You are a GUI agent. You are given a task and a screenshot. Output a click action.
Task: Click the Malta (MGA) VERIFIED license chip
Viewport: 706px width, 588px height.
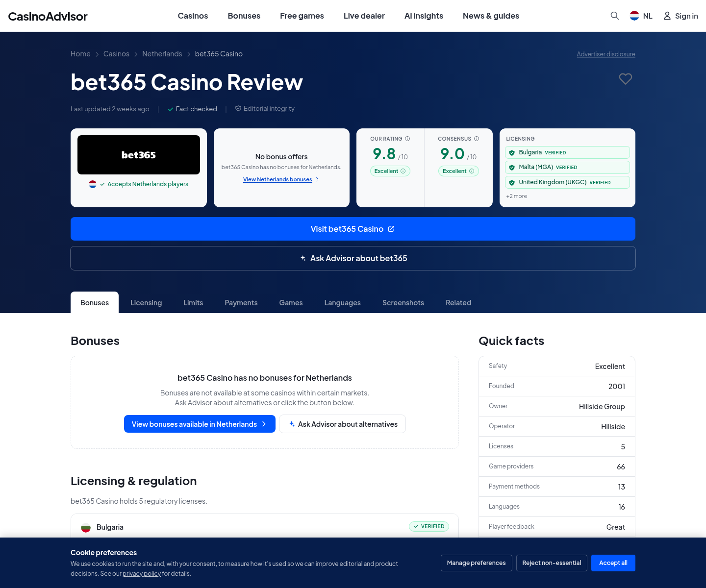tap(567, 167)
